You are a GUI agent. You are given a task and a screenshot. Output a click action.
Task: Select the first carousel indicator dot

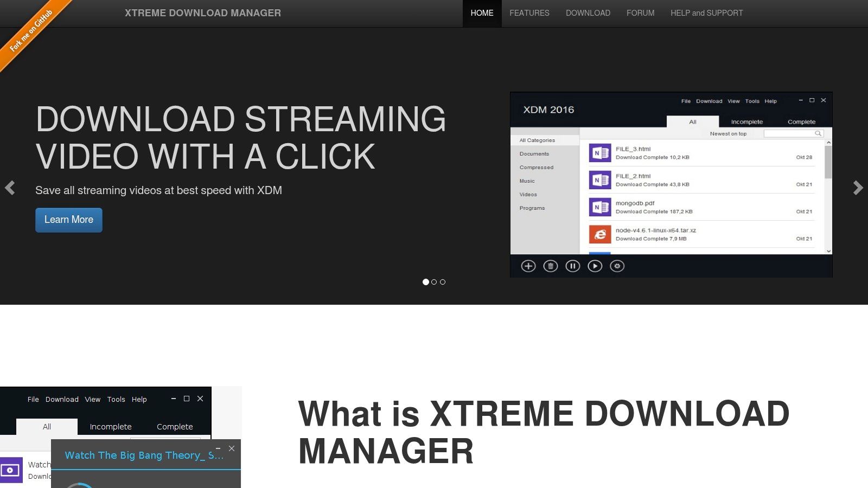point(426,282)
